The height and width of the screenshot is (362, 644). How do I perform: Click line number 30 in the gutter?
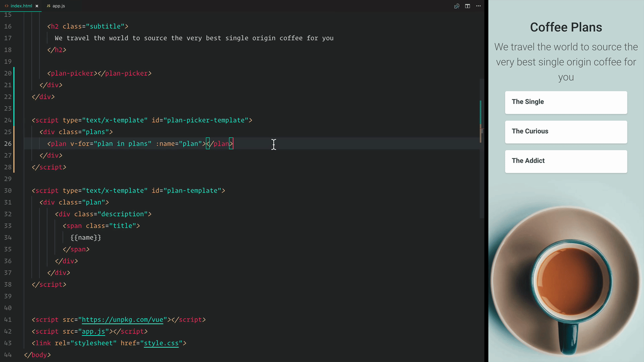point(8,191)
